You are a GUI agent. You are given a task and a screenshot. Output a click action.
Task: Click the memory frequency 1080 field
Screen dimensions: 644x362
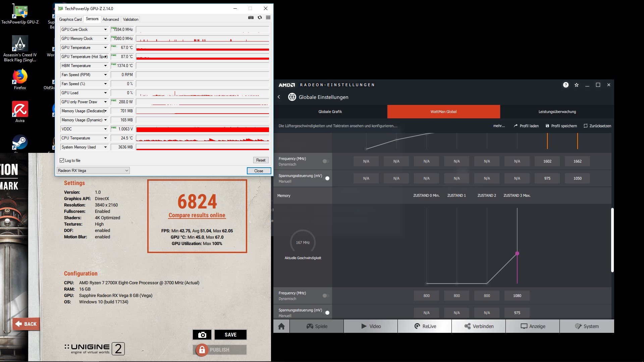pyautogui.click(x=517, y=296)
